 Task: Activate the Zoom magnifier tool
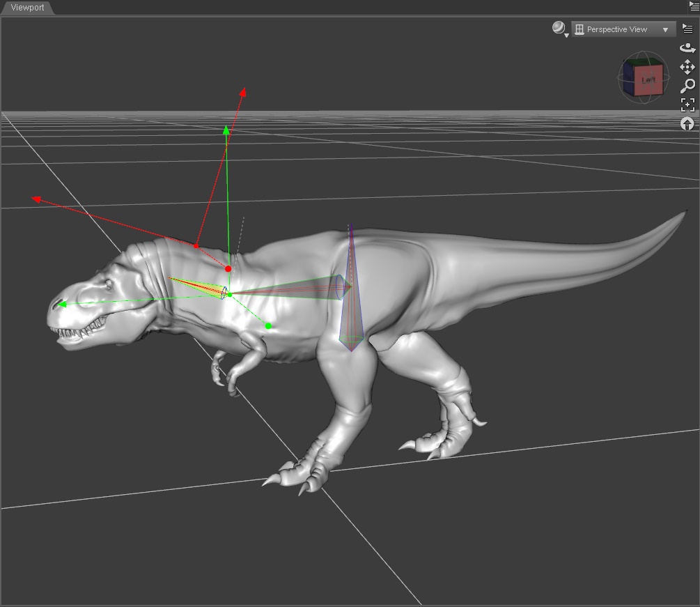pos(687,86)
